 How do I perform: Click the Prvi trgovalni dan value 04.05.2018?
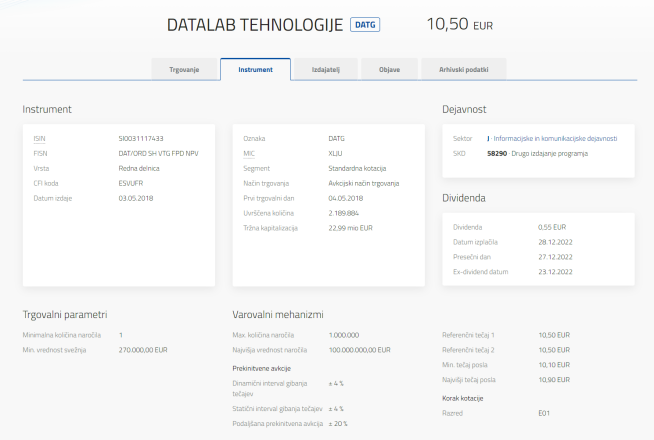point(345,198)
